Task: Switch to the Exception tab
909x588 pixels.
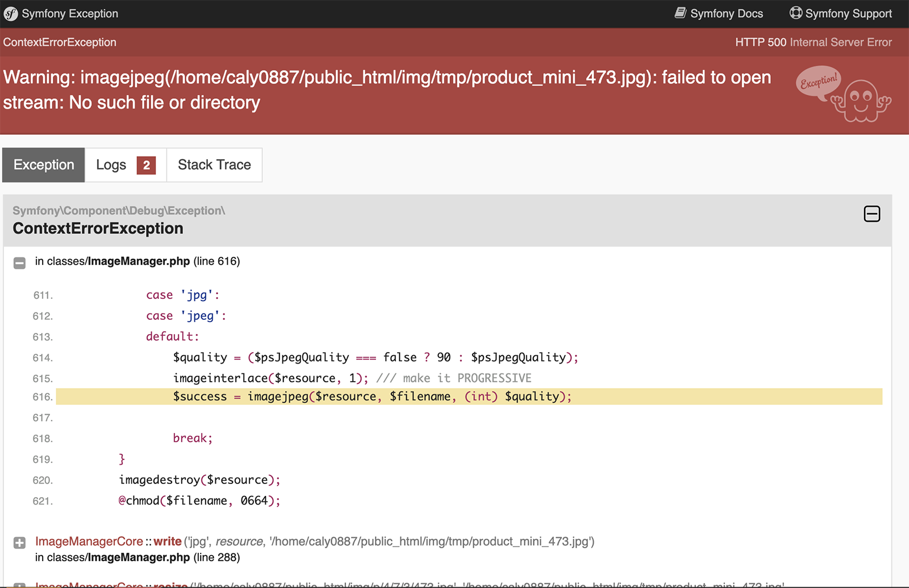Action: click(x=44, y=165)
